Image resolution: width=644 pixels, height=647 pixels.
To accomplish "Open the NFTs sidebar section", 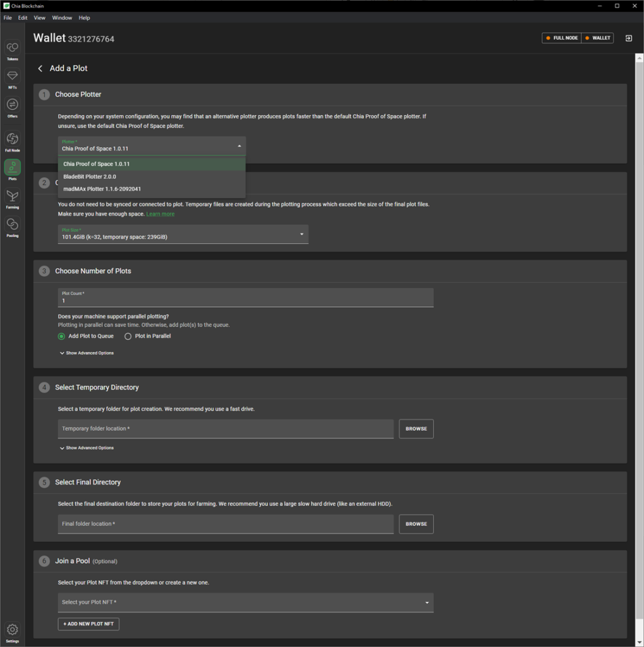I will (x=13, y=79).
